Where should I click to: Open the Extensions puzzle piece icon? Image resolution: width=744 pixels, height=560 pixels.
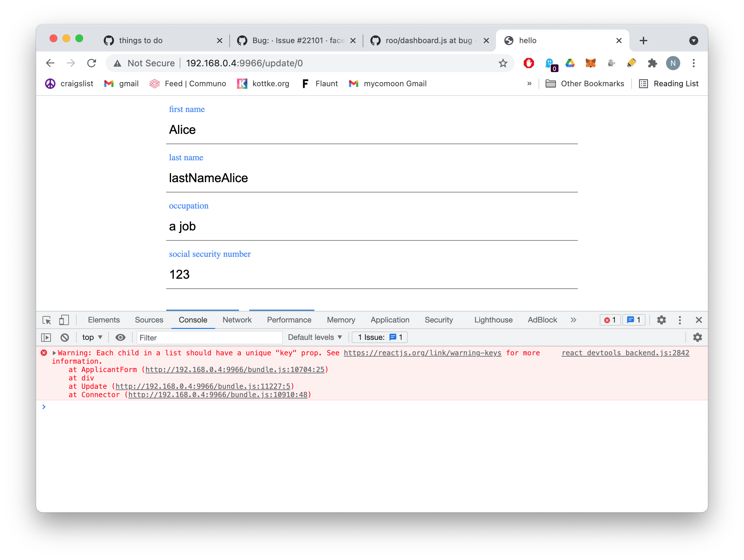[652, 63]
